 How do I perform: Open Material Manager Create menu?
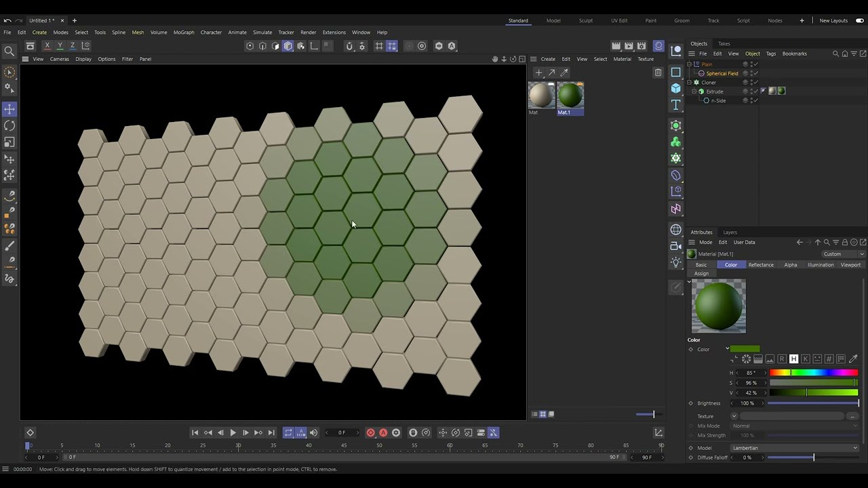point(548,59)
